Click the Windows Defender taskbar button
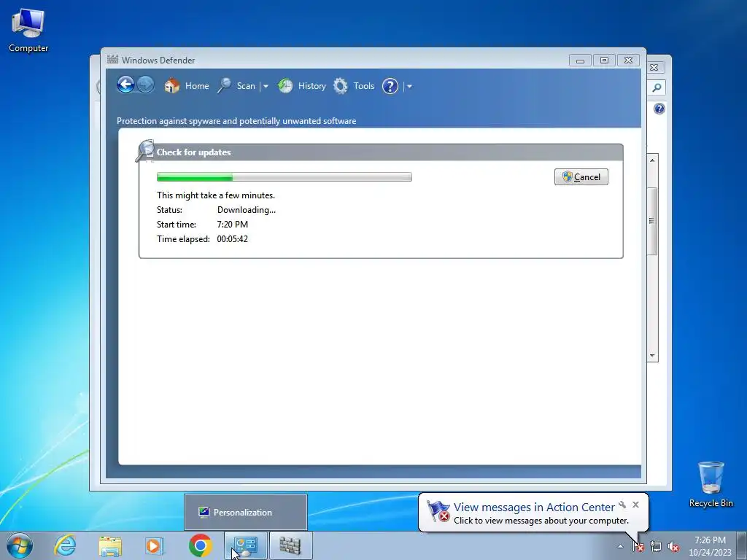Image resolution: width=747 pixels, height=560 pixels. point(290,545)
